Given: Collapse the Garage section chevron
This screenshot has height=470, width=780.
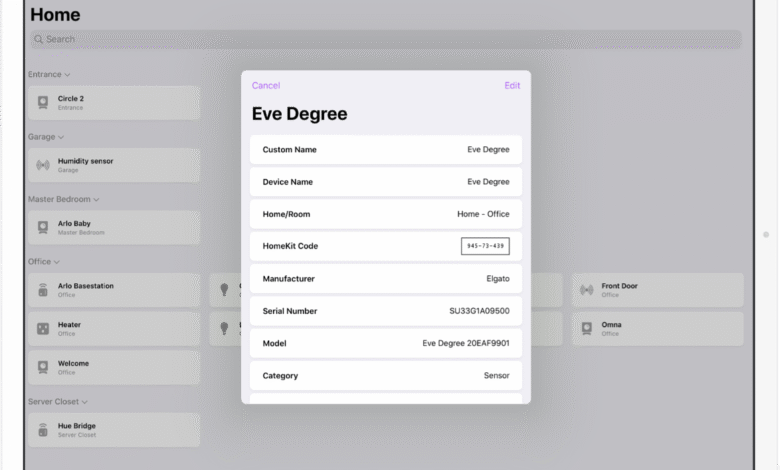Looking at the screenshot, I should click(x=61, y=137).
